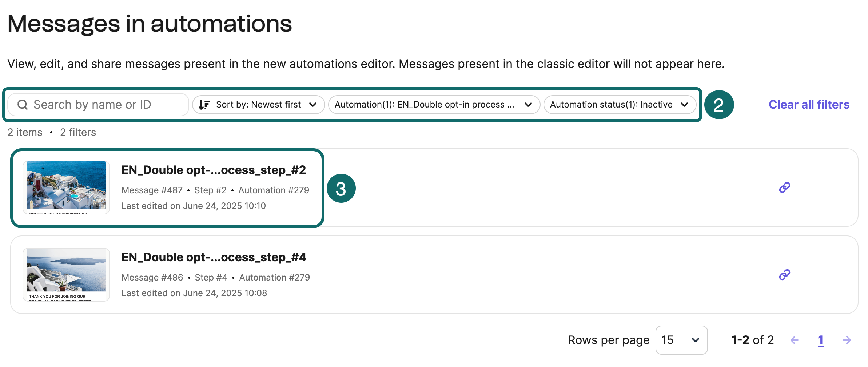Click the step #4 message thumbnail image
The image size is (868, 367).
coord(66,275)
